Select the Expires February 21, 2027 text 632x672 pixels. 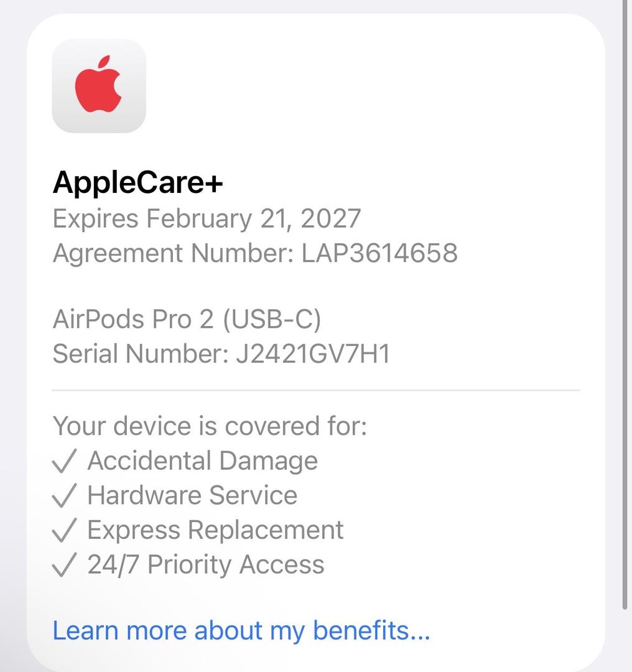coord(207,218)
